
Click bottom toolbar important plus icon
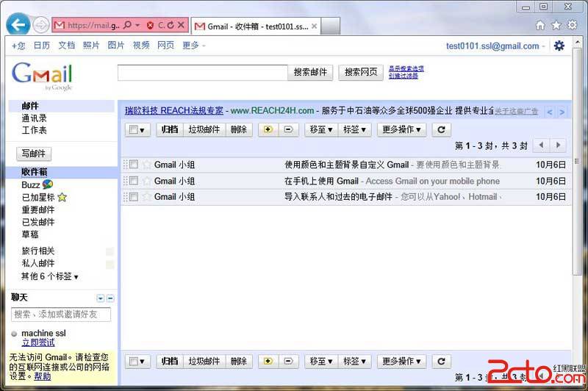tap(268, 362)
